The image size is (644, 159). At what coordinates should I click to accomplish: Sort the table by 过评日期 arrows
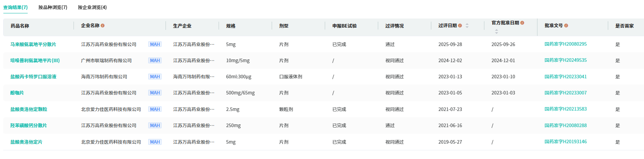pos(467,26)
